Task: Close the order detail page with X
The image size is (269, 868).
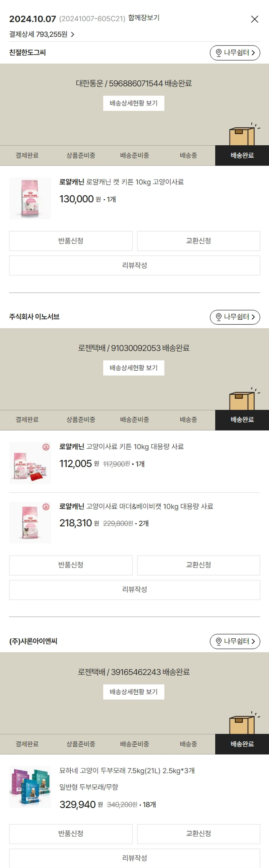Action: pos(254,19)
